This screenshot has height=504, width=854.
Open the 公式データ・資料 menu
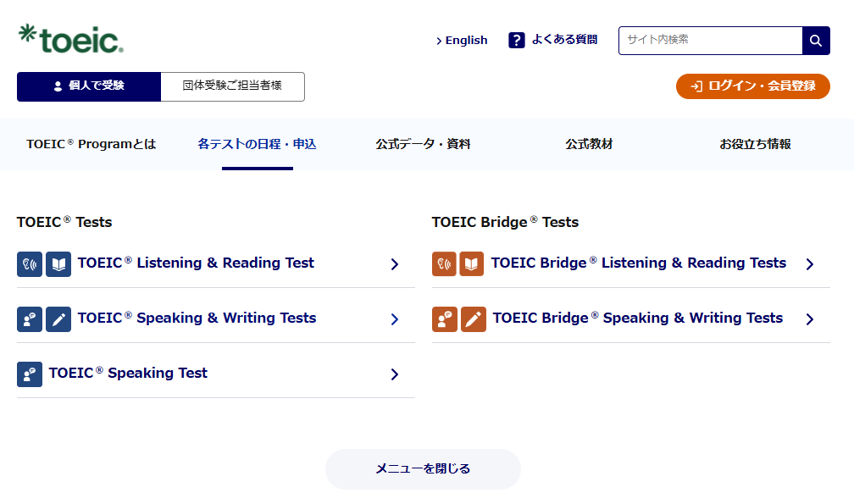(x=424, y=144)
